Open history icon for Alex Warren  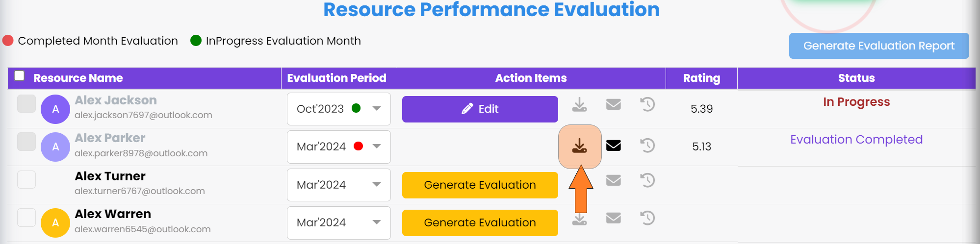click(647, 218)
